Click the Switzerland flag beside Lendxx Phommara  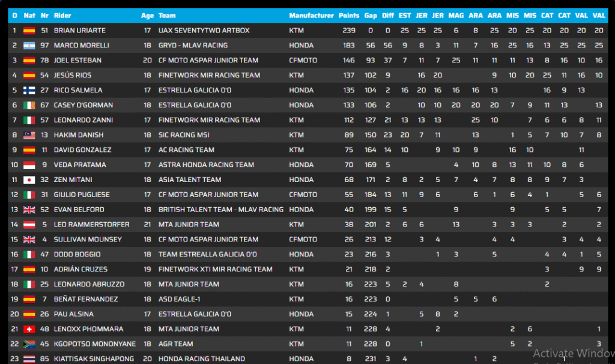29,329
